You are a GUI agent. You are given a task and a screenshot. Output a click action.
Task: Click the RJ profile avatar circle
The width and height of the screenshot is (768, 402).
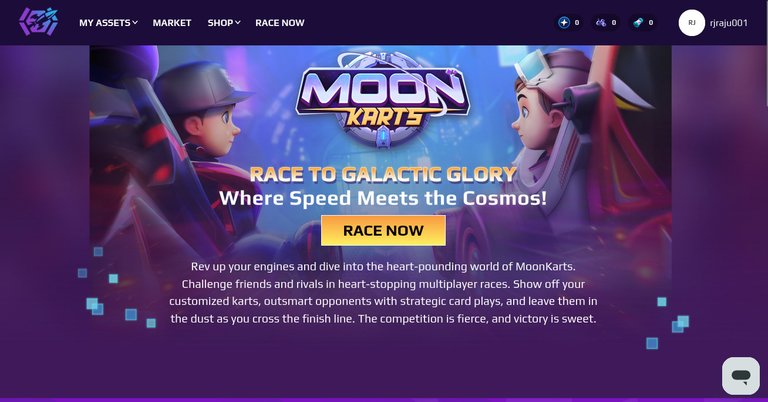click(x=692, y=23)
